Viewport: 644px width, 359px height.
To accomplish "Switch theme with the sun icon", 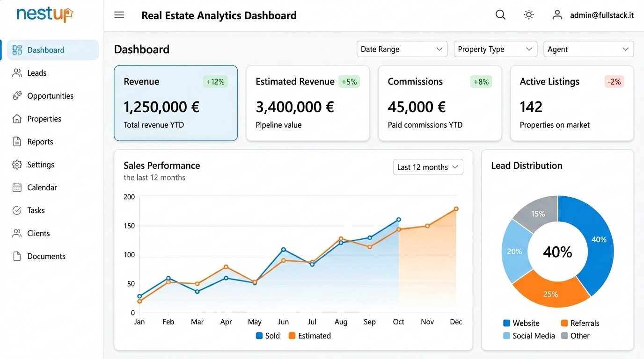I will click(529, 15).
